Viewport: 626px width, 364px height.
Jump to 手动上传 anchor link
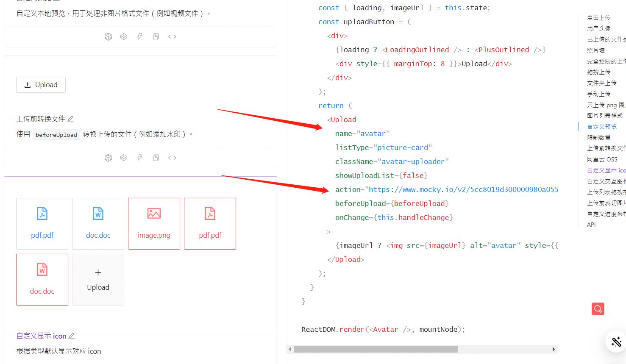tap(599, 94)
